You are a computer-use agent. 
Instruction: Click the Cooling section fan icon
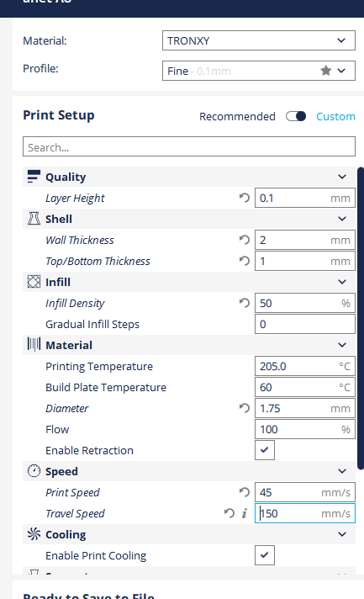(x=34, y=534)
